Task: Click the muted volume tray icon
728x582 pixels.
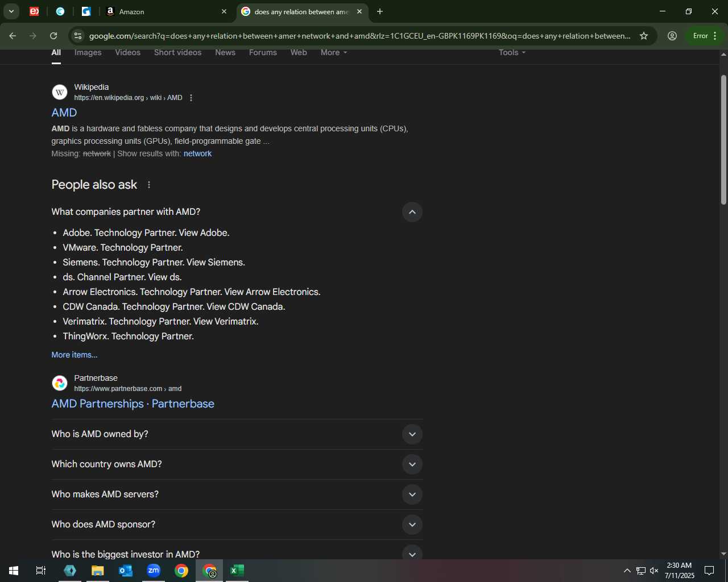Action: [654, 571]
